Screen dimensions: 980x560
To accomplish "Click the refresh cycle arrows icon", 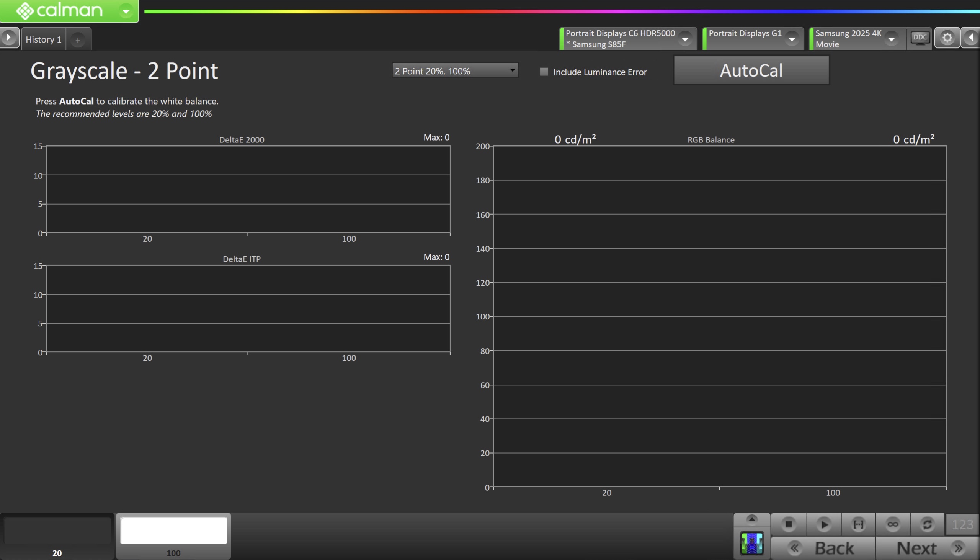I will (x=927, y=524).
